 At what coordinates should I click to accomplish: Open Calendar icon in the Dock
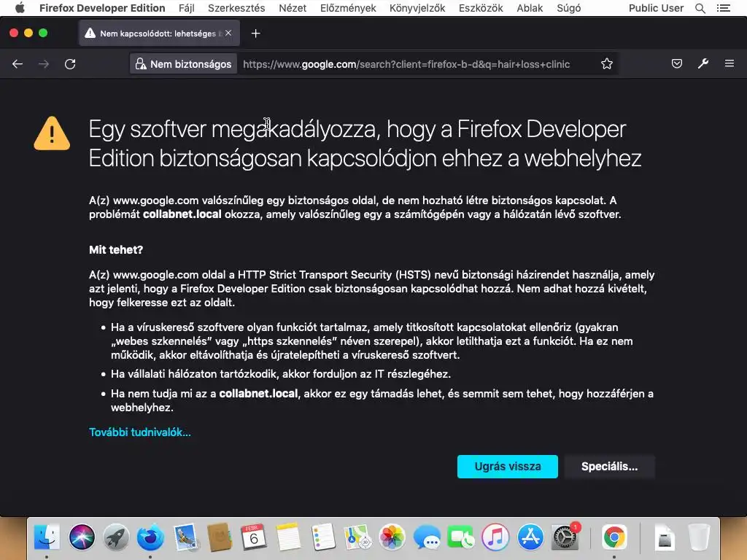coord(254,537)
